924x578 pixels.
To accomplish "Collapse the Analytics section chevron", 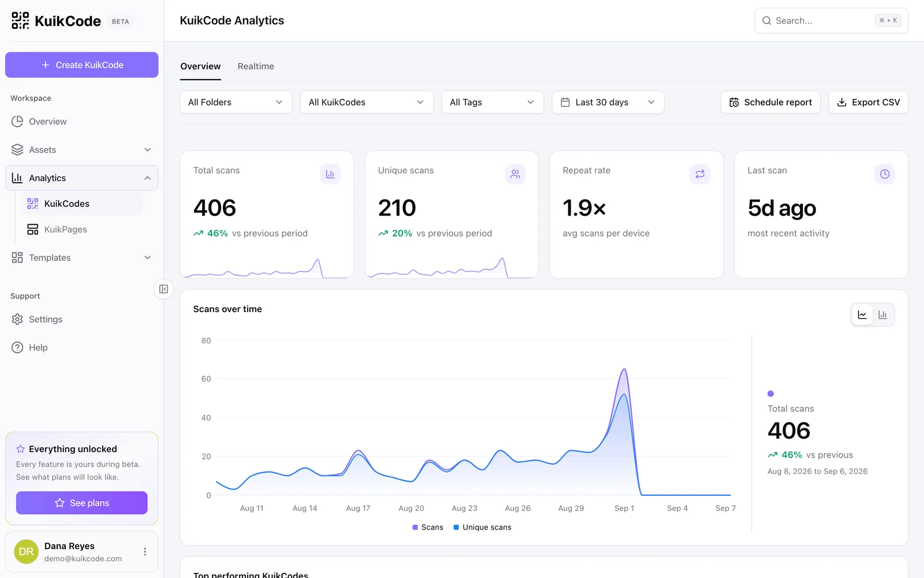I will point(147,178).
